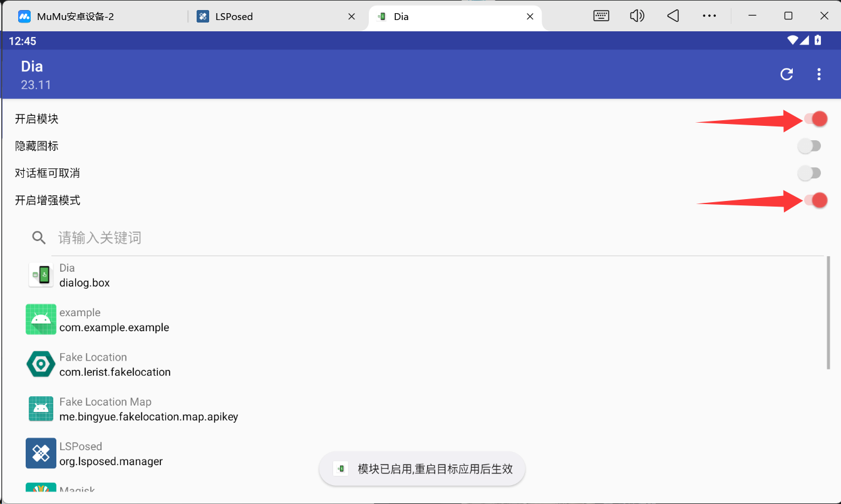Open the three-dot overflow menu
The image size is (841, 504).
(x=818, y=75)
